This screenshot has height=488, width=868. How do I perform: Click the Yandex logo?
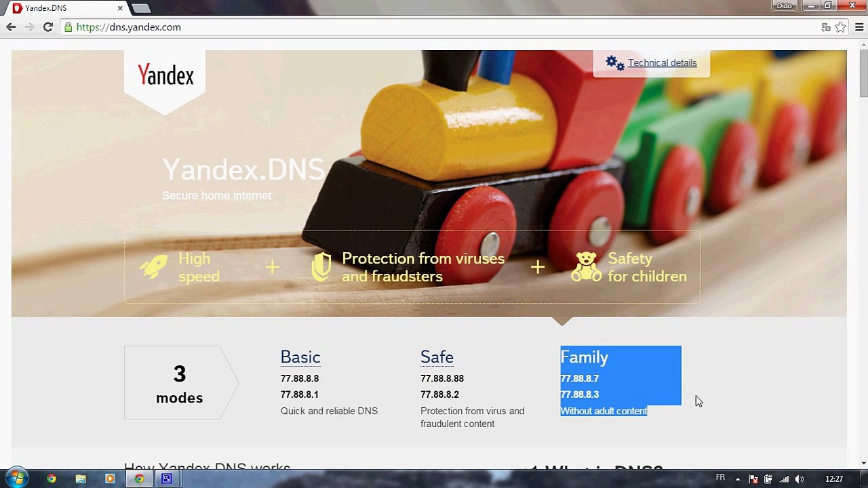pos(165,75)
